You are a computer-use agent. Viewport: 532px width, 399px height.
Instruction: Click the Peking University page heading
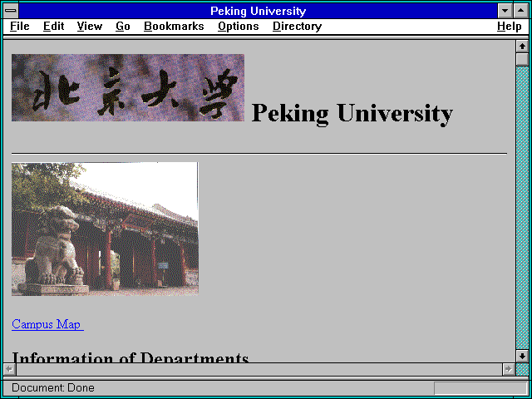(x=352, y=113)
